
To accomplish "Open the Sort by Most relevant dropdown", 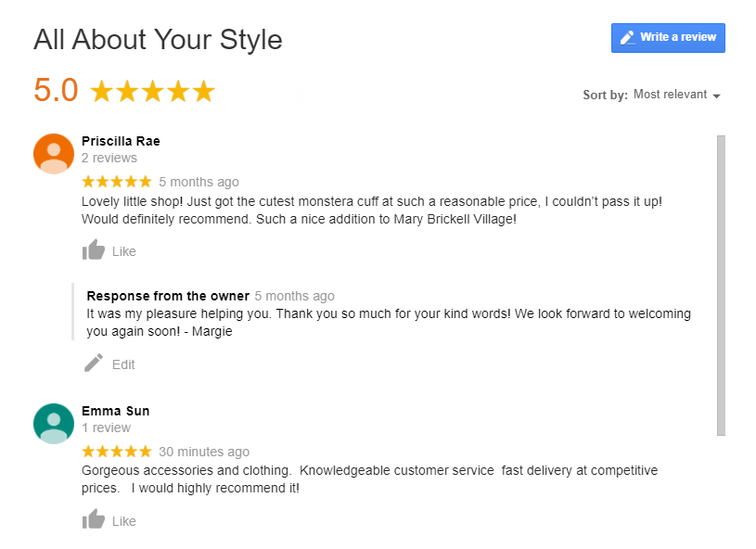I will point(670,95).
